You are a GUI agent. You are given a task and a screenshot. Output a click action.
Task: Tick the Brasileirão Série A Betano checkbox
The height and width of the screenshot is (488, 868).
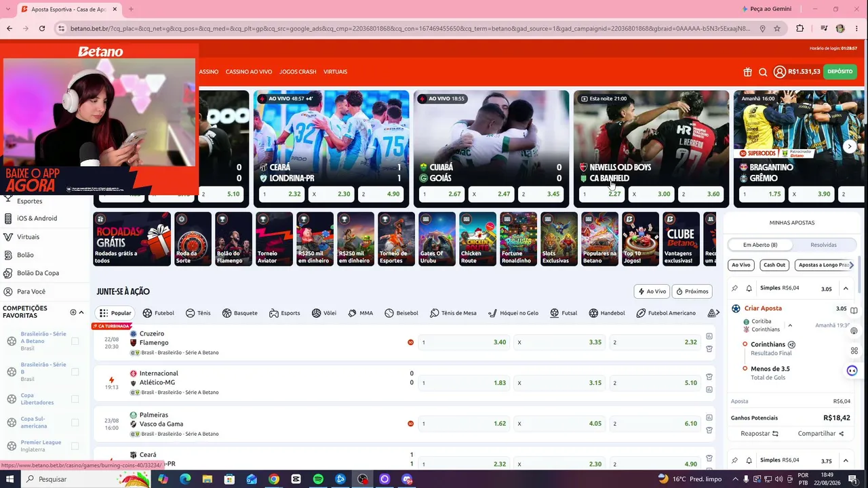click(75, 341)
